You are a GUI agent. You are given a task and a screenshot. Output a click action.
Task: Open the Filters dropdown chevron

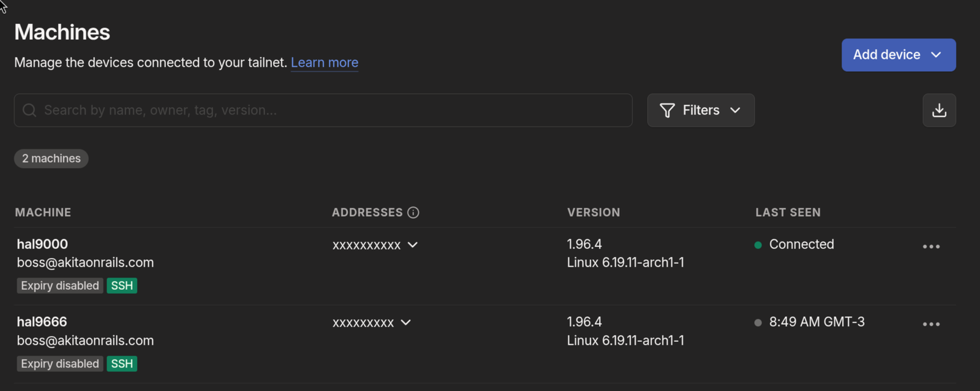coord(735,110)
